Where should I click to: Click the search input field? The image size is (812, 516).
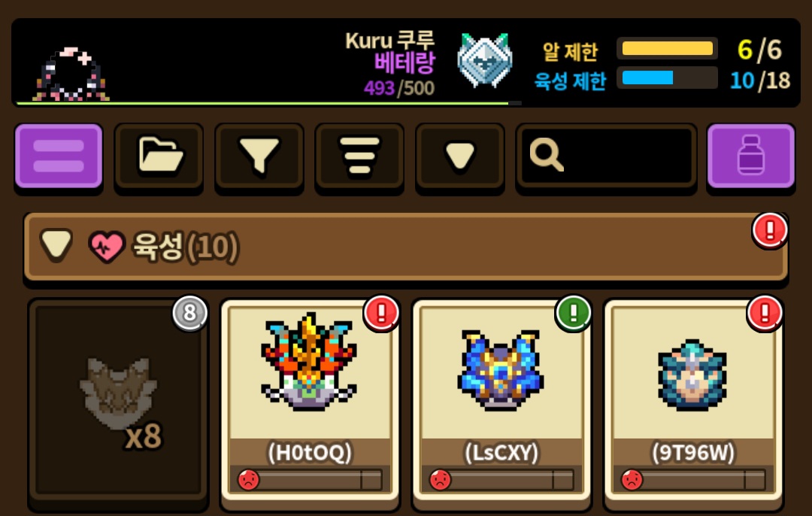coord(606,156)
